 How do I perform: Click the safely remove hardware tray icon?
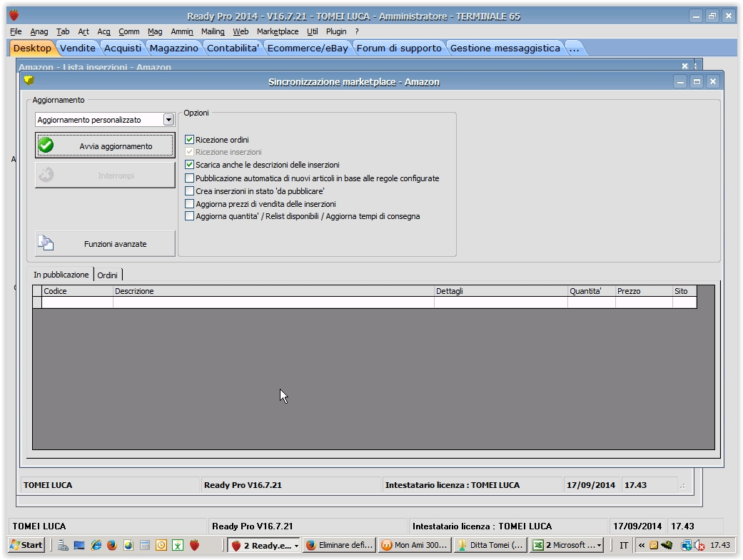click(x=667, y=545)
